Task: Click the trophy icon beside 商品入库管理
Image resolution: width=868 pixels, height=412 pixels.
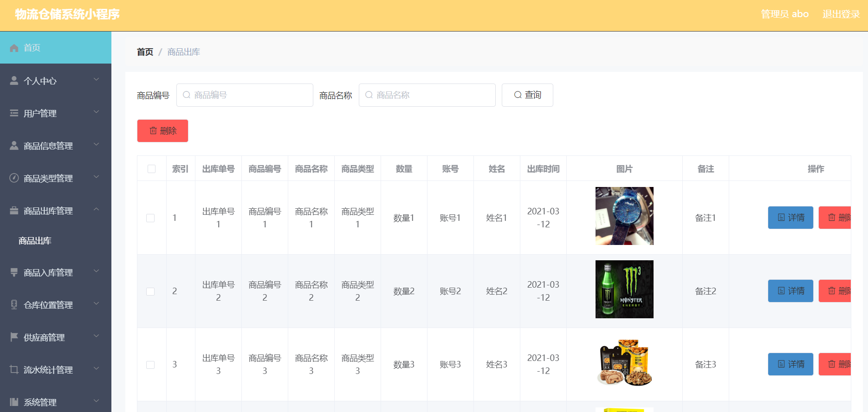Action: coord(14,272)
